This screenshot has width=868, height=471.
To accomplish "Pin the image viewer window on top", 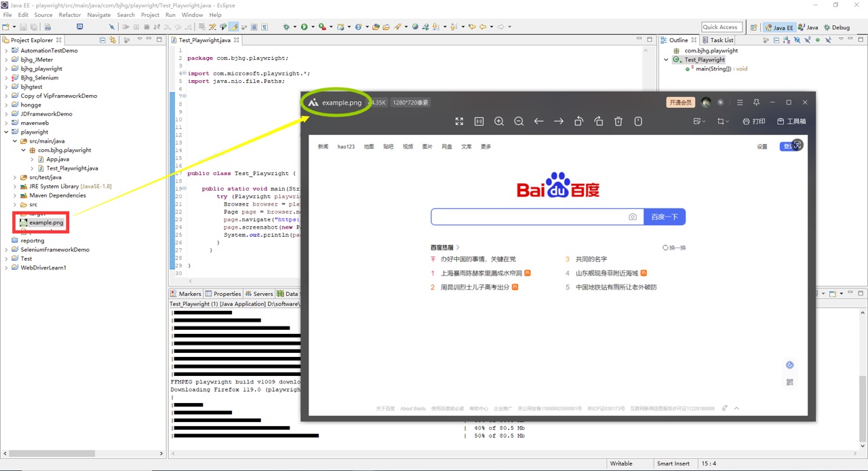I will [x=756, y=102].
